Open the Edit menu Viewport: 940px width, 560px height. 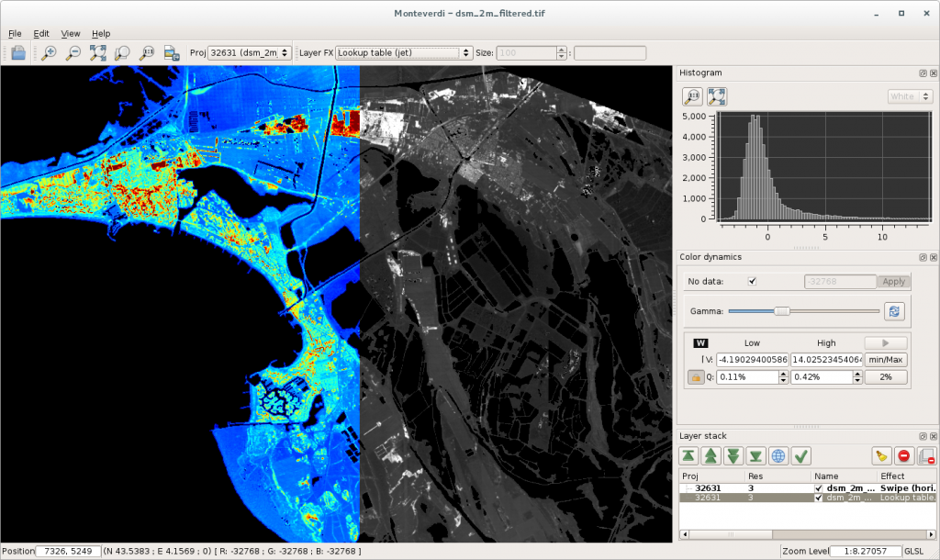coord(41,33)
